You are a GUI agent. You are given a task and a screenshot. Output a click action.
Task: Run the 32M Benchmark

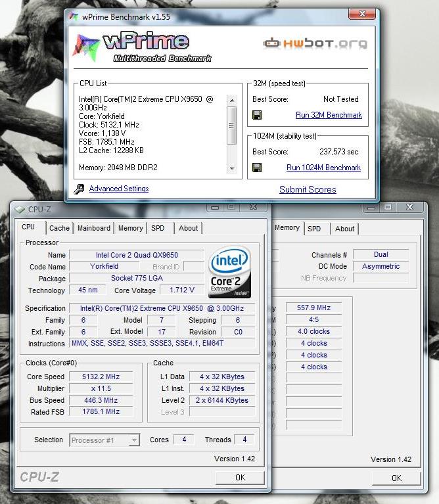[329, 115]
